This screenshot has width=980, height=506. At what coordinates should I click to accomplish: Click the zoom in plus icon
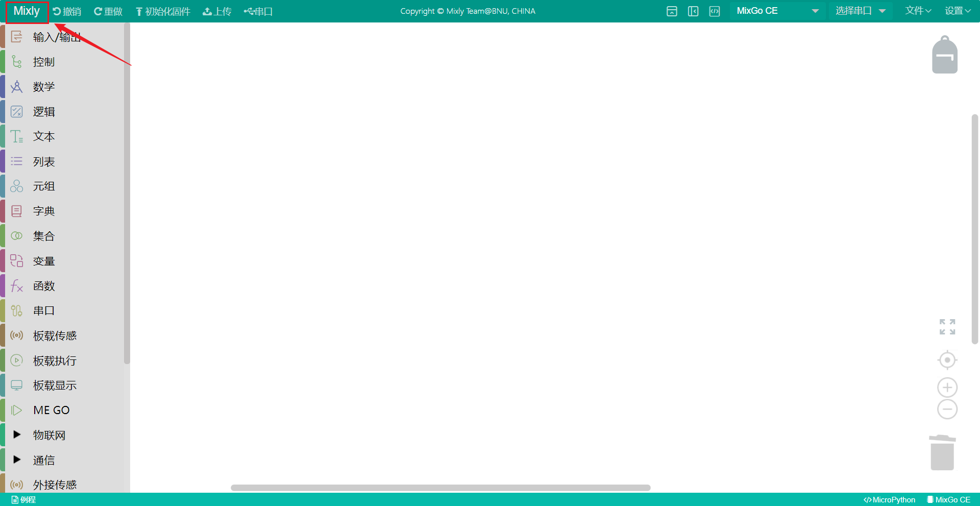(x=947, y=388)
